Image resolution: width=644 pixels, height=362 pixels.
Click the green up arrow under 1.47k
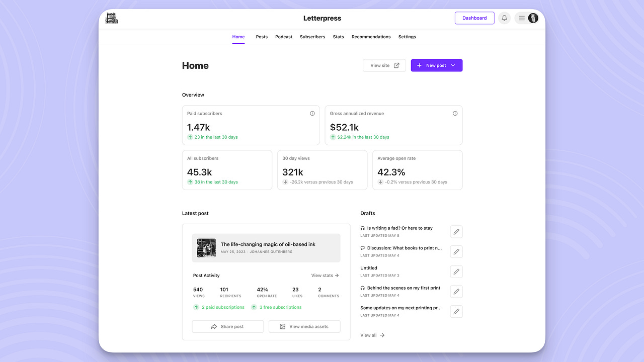(x=190, y=137)
